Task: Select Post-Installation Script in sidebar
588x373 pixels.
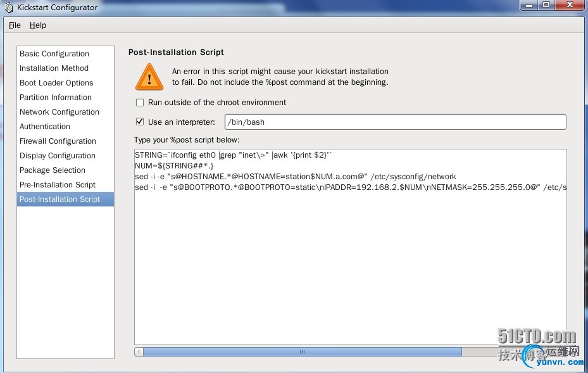Action: click(x=65, y=199)
